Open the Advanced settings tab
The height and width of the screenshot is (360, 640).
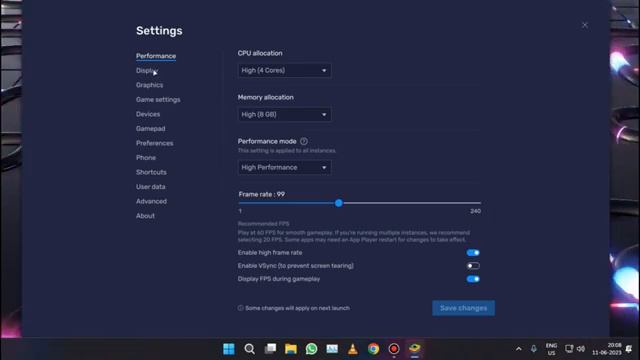point(151,201)
